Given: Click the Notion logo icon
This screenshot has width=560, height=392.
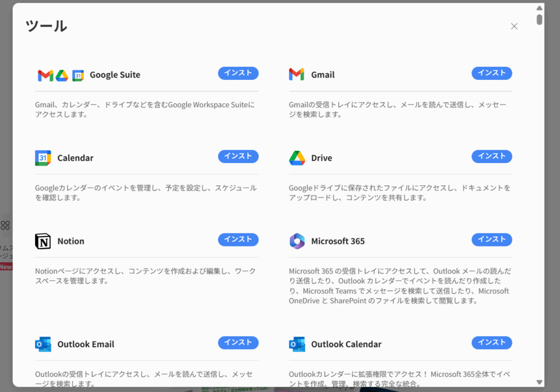Looking at the screenshot, I should coord(43,241).
